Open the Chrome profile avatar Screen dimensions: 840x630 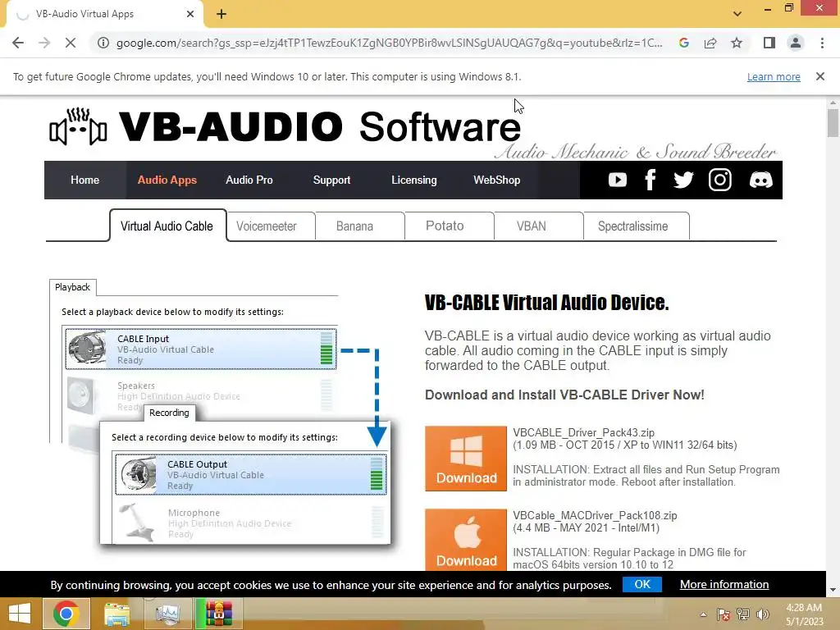pos(796,43)
